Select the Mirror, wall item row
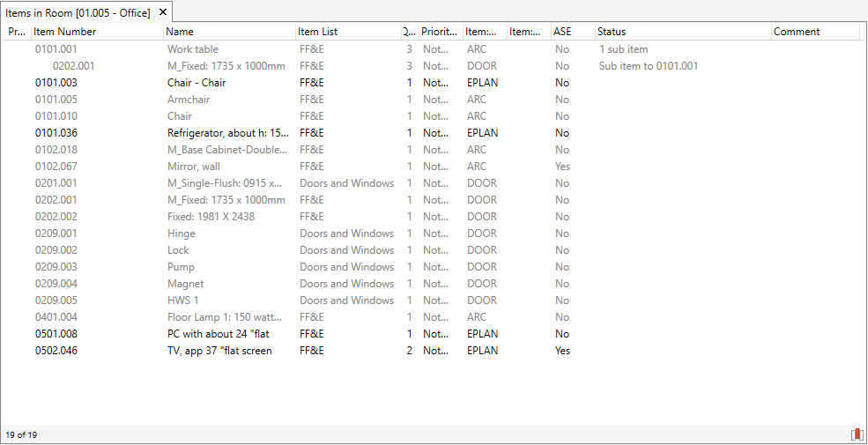 194,167
